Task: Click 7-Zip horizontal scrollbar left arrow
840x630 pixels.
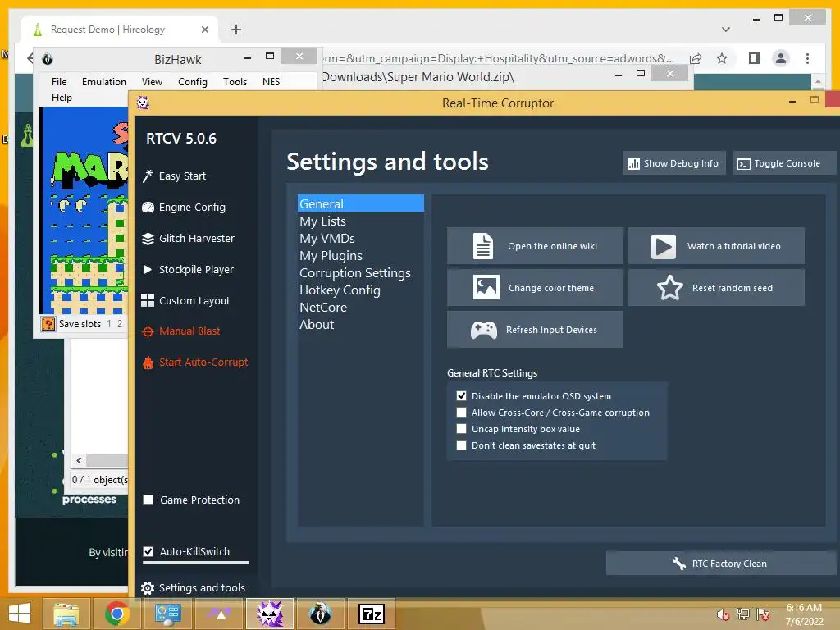Action: pos(80,460)
